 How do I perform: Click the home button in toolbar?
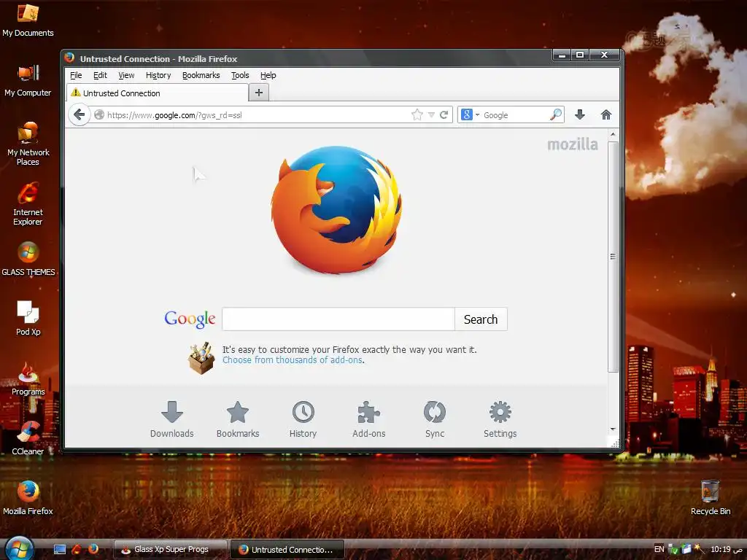click(606, 114)
